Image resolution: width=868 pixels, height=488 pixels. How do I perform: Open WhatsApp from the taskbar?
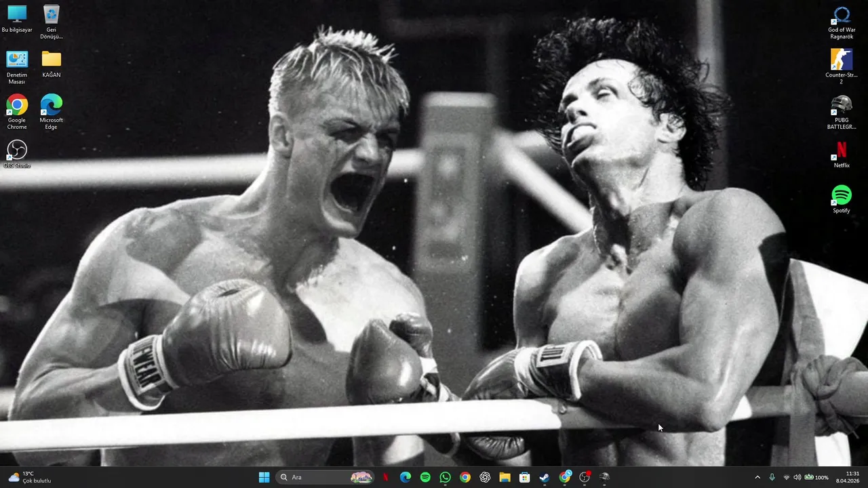(x=445, y=477)
